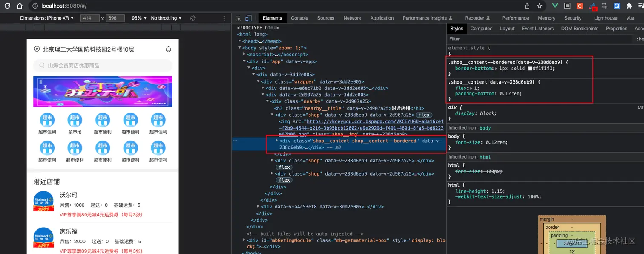Select the Styles sidebar tab
Image resolution: width=644 pixels, height=254 pixels.
point(457,29)
